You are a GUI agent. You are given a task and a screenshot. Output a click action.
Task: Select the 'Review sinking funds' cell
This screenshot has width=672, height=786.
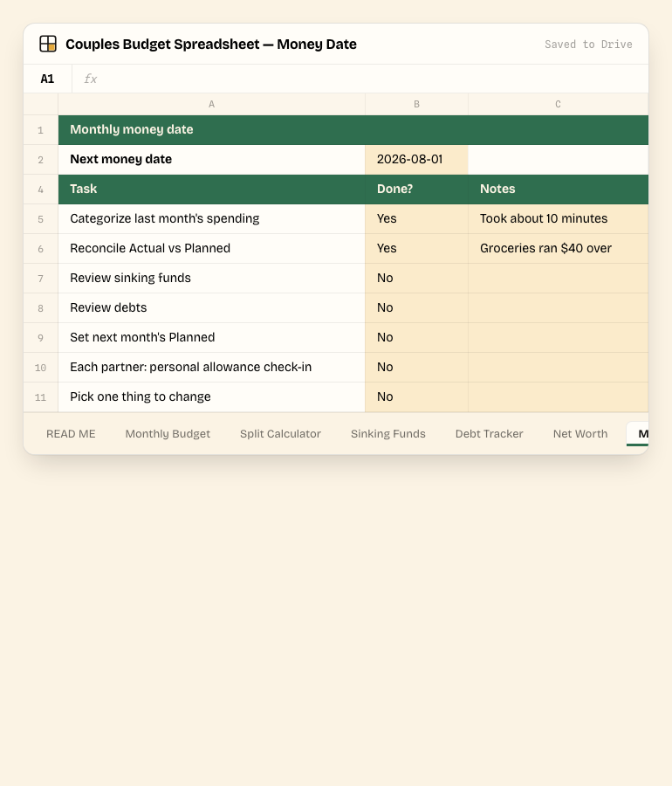coord(212,279)
